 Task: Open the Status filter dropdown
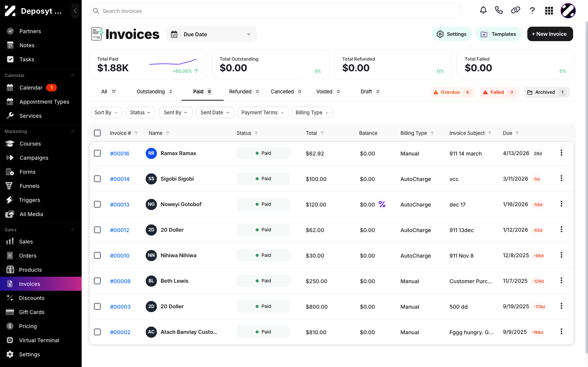pyautogui.click(x=140, y=112)
